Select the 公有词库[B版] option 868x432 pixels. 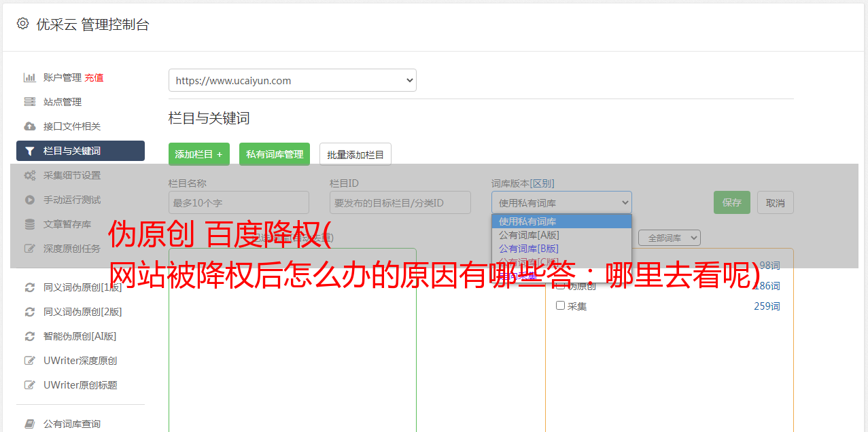[x=561, y=249]
